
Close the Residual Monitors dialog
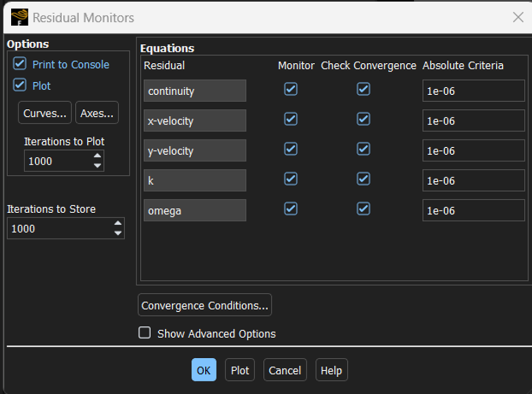pyautogui.click(x=518, y=17)
